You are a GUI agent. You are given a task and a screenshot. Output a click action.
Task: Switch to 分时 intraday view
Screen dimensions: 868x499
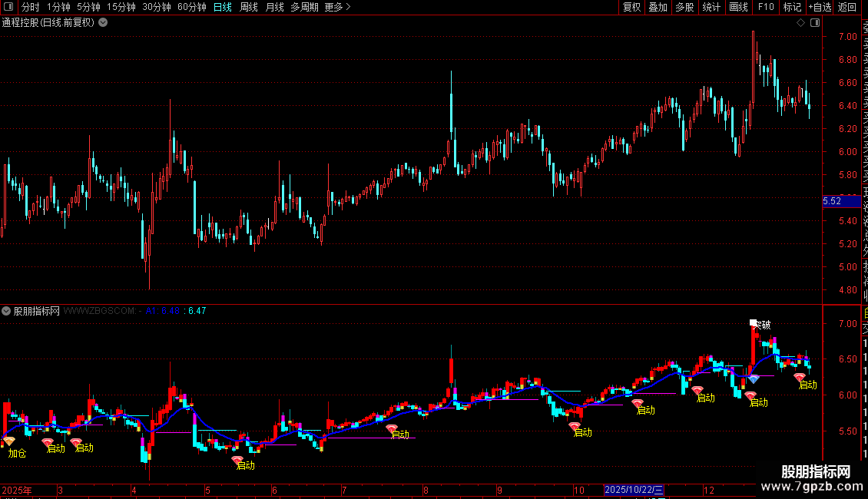pyautogui.click(x=31, y=7)
